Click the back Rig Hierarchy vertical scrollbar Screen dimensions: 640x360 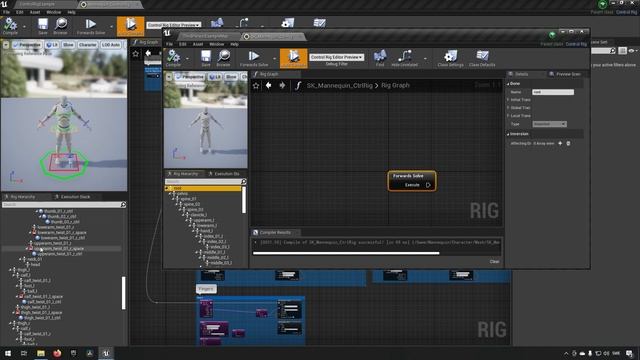pos(123,293)
